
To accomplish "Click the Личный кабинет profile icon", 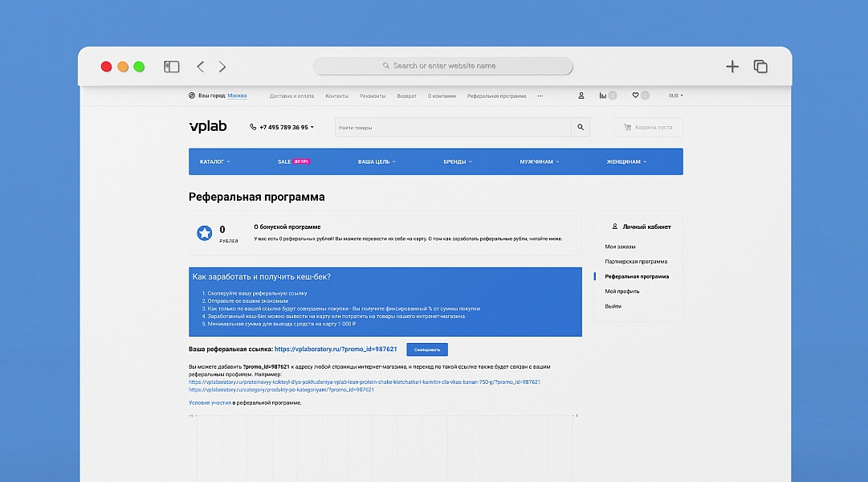I will (x=614, y=227).
